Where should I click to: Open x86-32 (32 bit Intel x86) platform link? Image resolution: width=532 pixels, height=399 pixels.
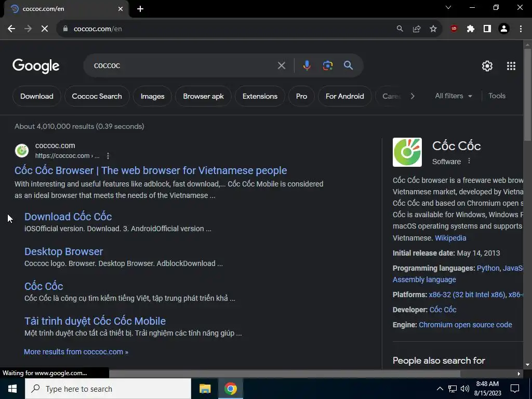[x=467, y=295]
